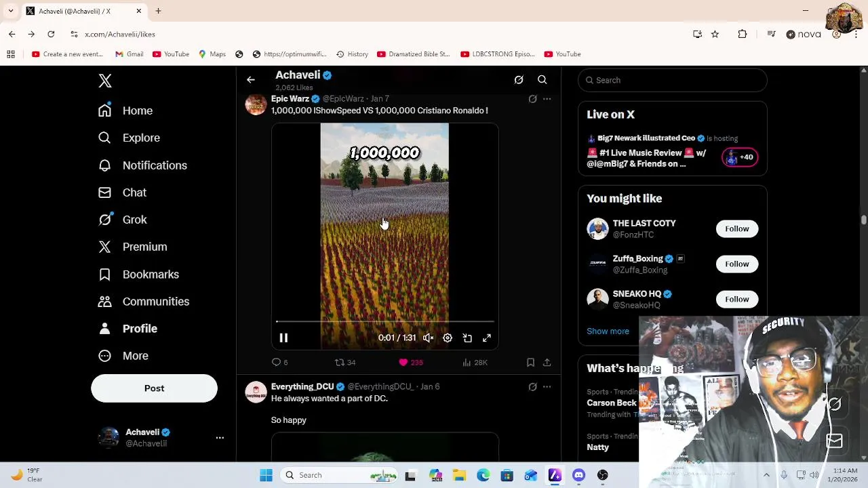Screen dimensions: 868x488
Task: Open the Home page
Action: click(125, 110)
